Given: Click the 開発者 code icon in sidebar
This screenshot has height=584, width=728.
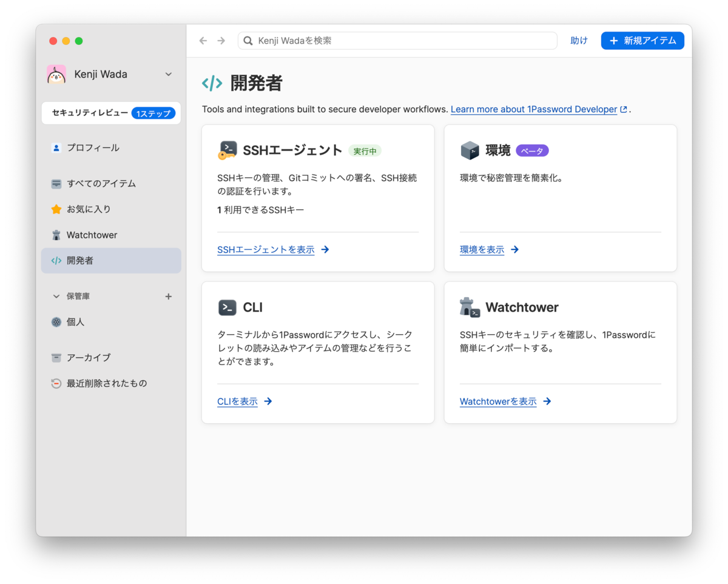Looking at the screenshot, I should pos(56,261).
